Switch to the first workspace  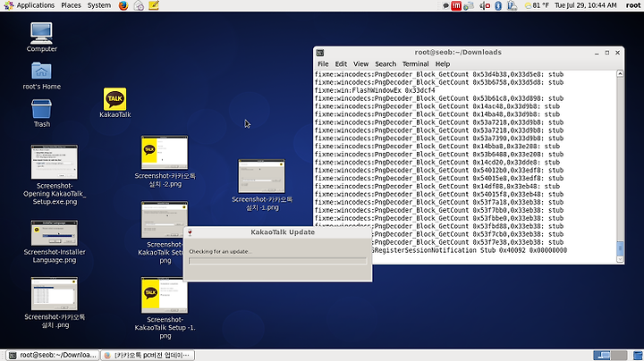click(x=601, y=356)
